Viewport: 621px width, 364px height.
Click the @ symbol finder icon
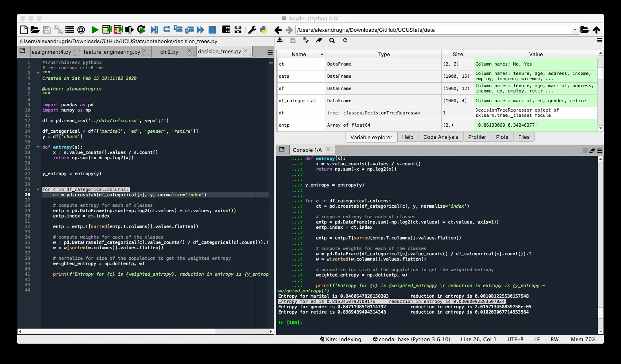(x=81, y=30)
